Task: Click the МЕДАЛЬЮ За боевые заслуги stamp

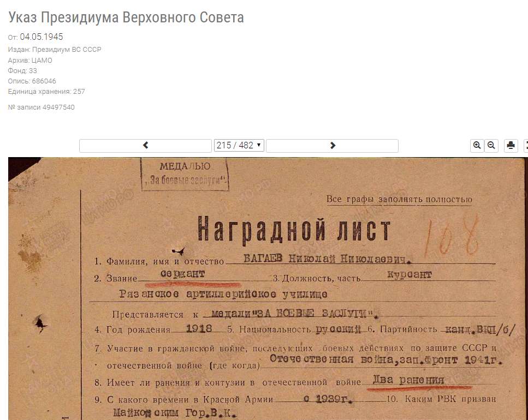Action: [185, 174]
